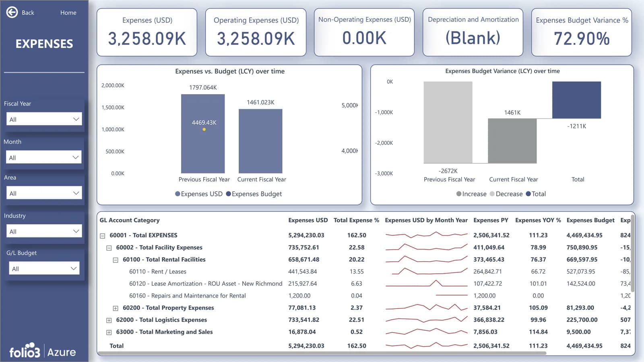Viewport: 644px width, 362px height.
Task: Sort by Expenses USD column header
Action: pyautogui.click(x=308, y=220)
